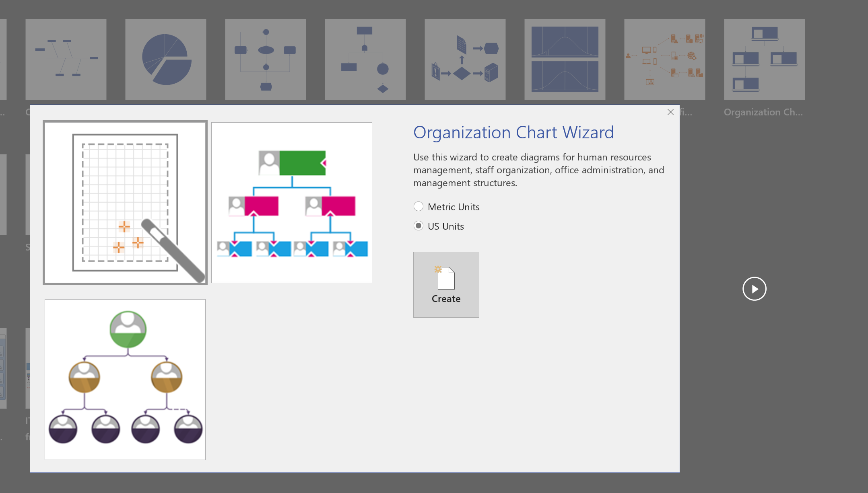
Task: Click the play tutorial button
Action: click(754, 289)
